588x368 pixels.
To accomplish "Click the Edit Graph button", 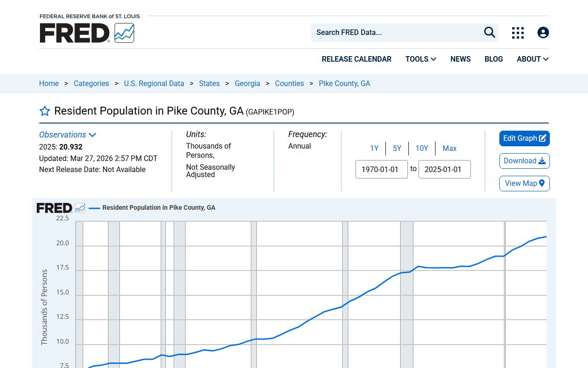I will [525, 138].
